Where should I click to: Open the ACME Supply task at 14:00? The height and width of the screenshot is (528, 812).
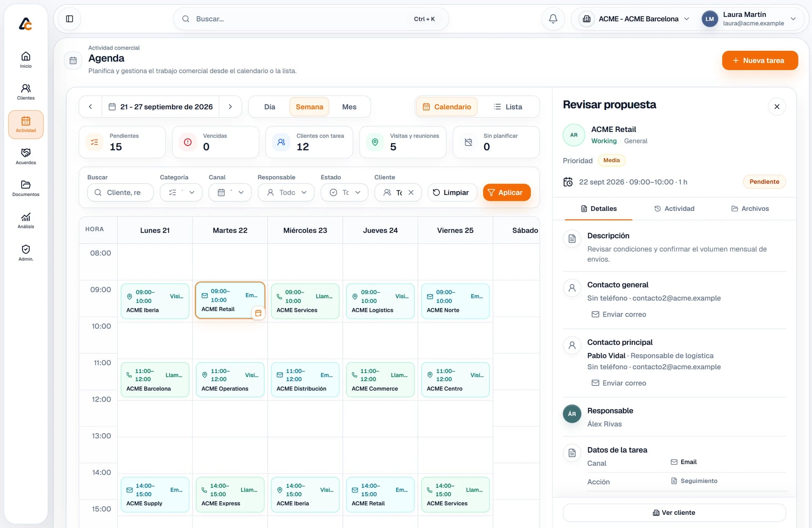155,495
